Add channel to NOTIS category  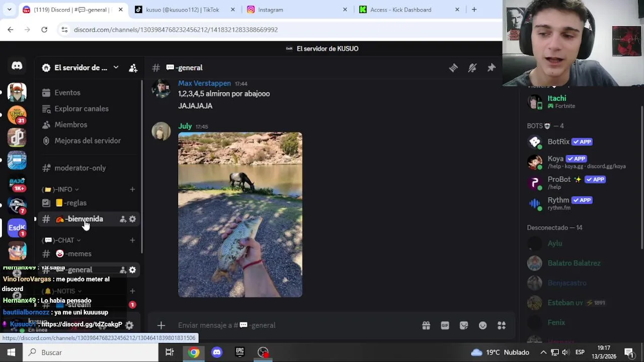pyautogui.click(x=132, y=291)
